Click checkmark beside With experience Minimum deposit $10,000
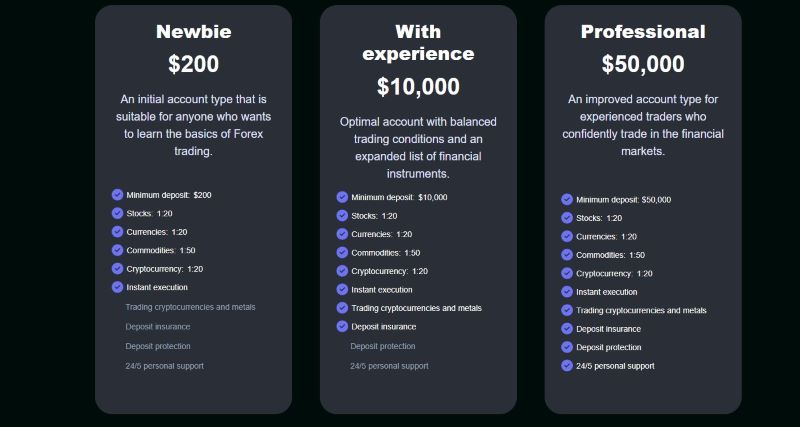 (342, 197)
